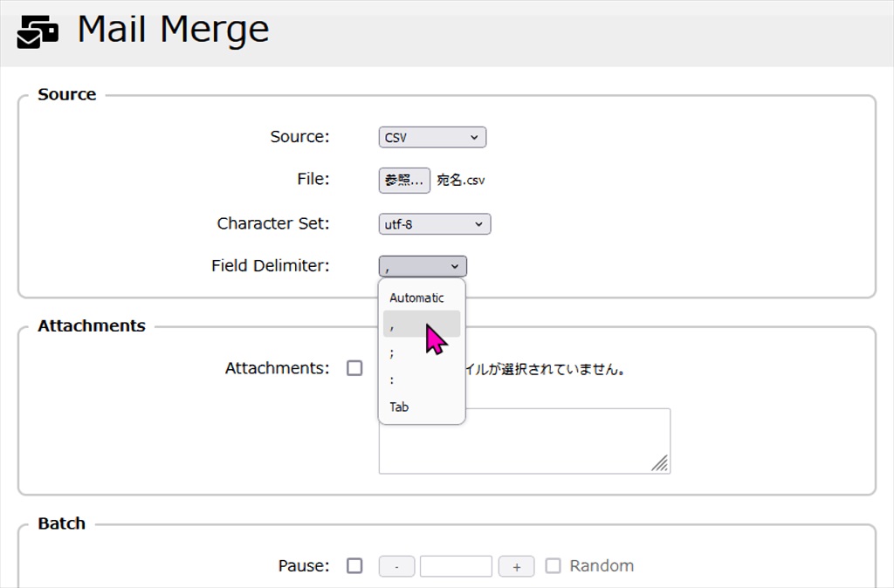The image size is (894, 588).
Task: Enable the Attachments checkbox
Action: pyautogui.click(x=354, y=368)
